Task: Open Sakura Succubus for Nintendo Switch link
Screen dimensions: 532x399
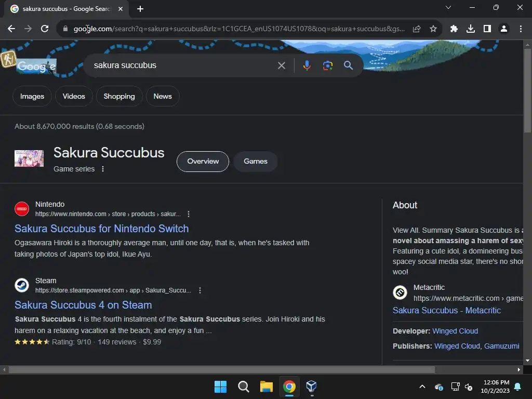Action: point(101,229)
